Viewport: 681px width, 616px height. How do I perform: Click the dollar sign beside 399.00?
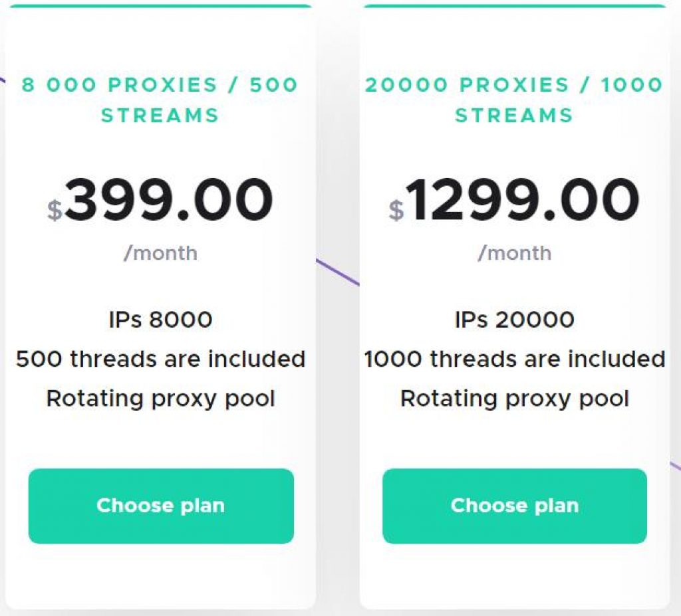tap(55, 211)
